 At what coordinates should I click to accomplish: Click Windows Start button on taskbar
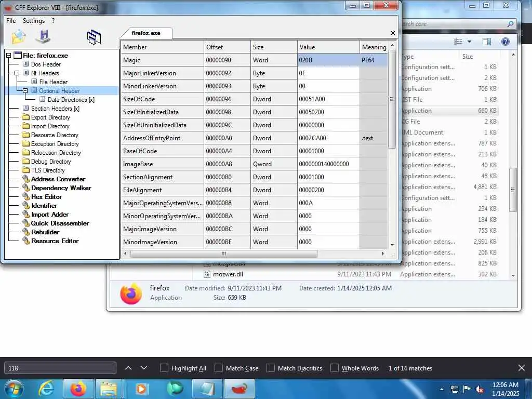pos(14,389)
